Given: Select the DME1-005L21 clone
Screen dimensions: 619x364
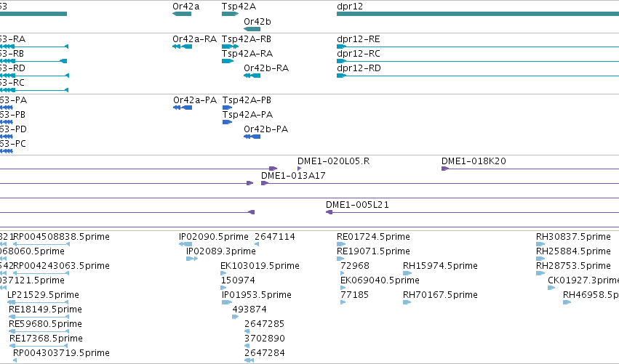Looking at the screenshot, I should (472, 213).
